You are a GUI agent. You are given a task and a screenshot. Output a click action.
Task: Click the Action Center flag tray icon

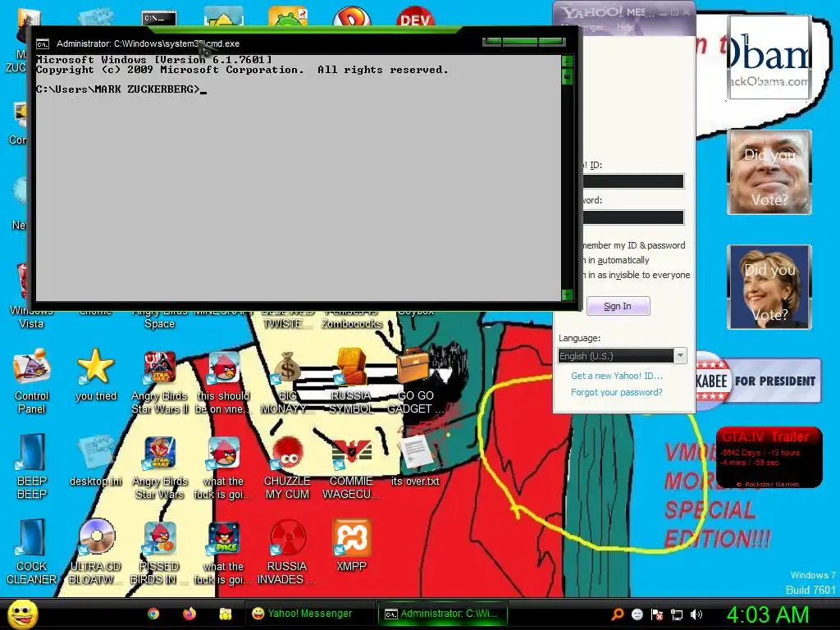click(x=657, y=614)
